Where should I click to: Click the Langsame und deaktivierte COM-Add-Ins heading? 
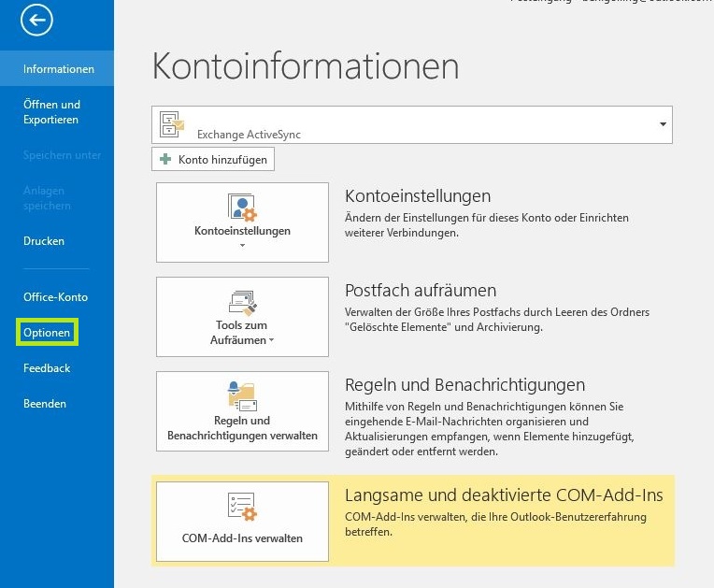pos(504,495)
